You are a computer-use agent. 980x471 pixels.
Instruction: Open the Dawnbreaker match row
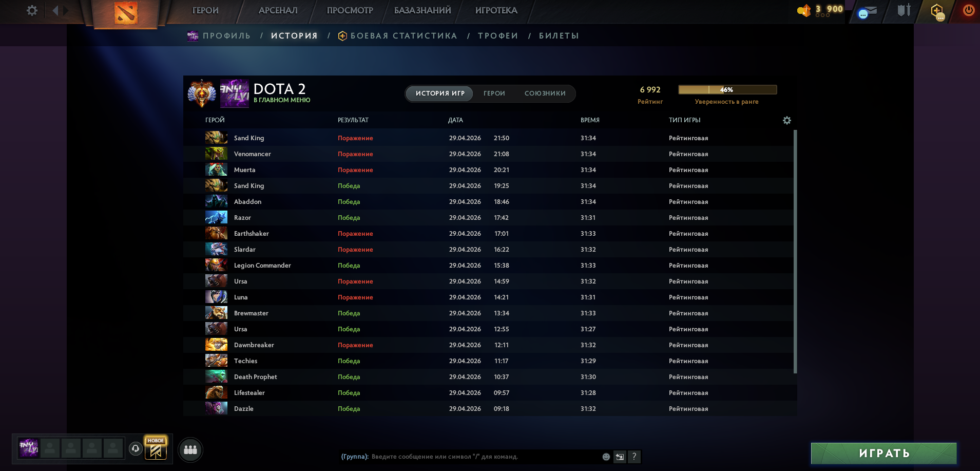tap(488, 345)
